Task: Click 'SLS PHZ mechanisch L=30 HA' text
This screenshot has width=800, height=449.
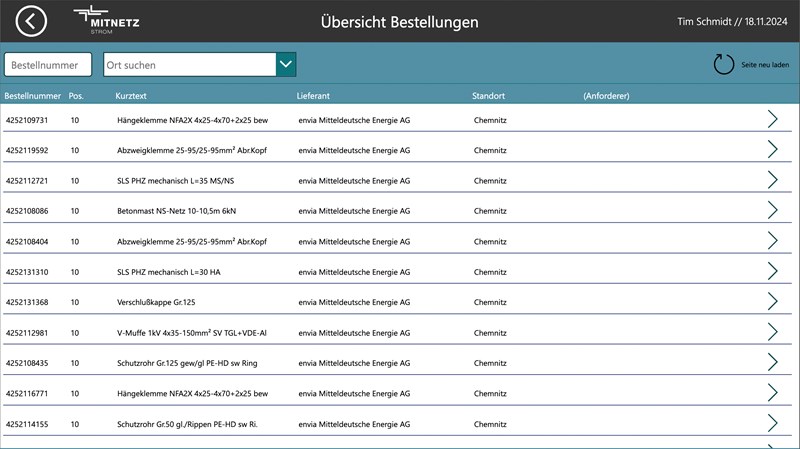Action: click(x=169, y=272)
